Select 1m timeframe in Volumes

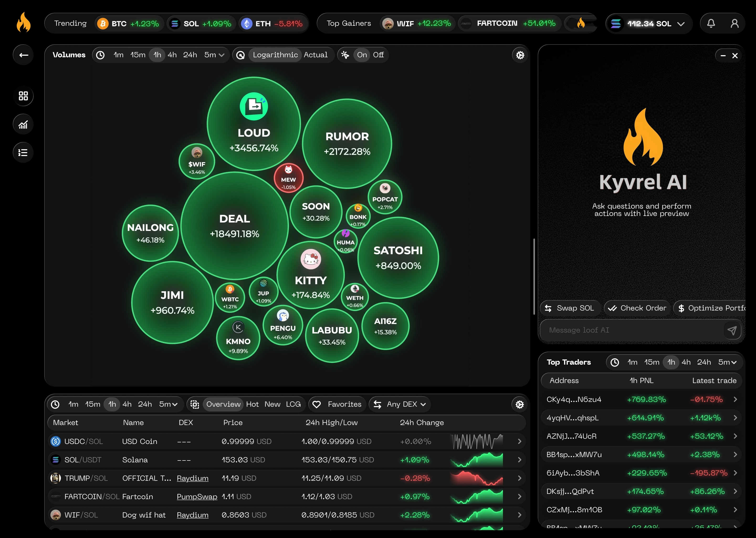(118, 55)
